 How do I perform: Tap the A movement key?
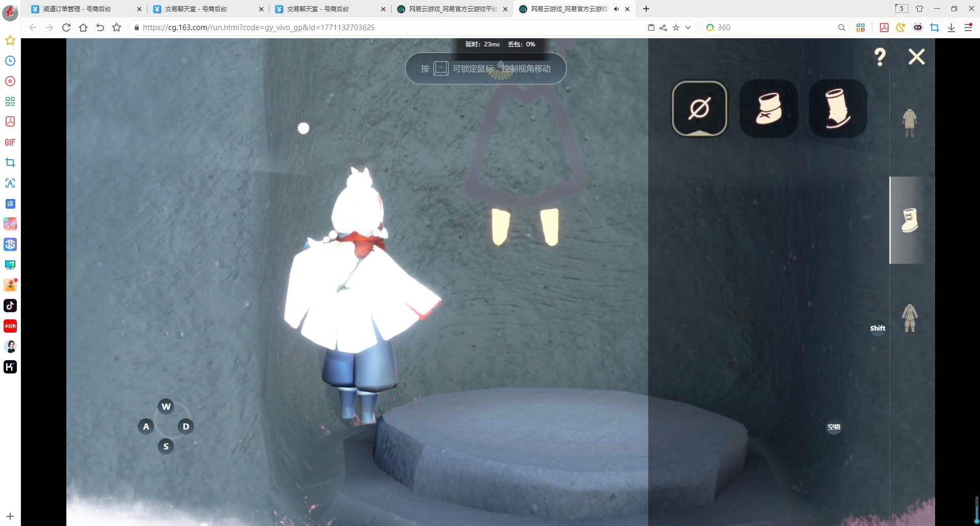pos(146,427)
